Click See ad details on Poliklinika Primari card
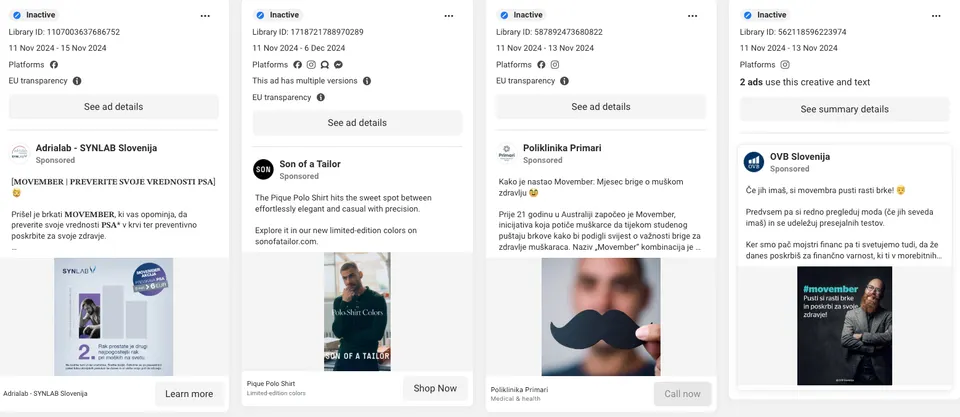This screenshot has width=960, height=417. (601, 107)
